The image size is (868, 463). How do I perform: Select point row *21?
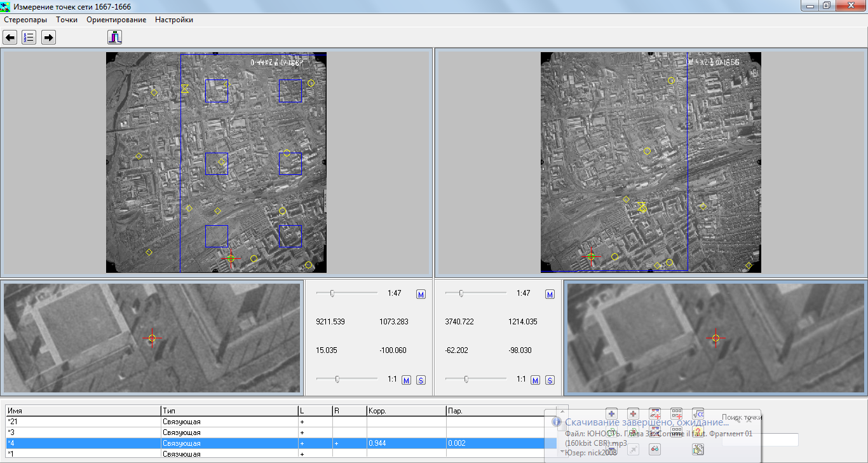pos(280,421)
